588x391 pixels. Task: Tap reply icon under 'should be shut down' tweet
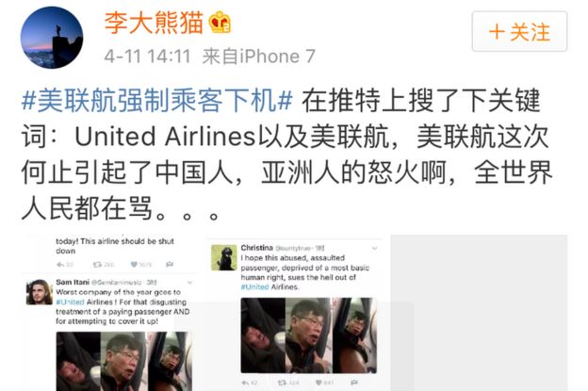60,265
